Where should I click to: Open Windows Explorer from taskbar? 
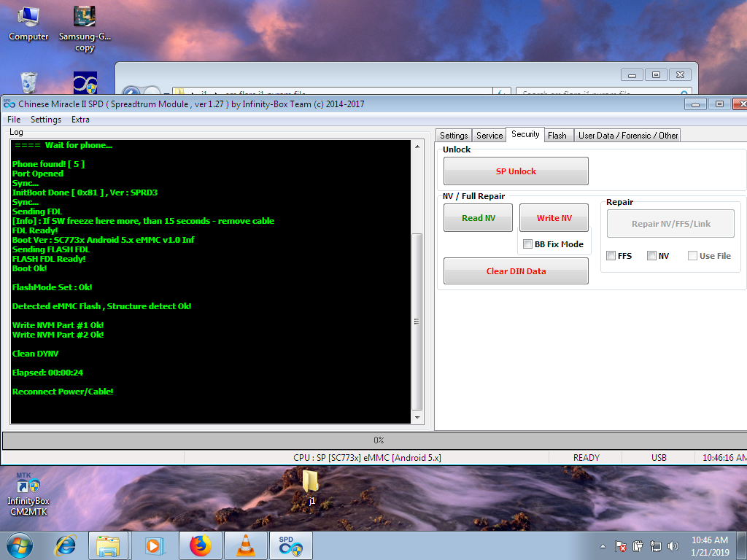(108, 545)
